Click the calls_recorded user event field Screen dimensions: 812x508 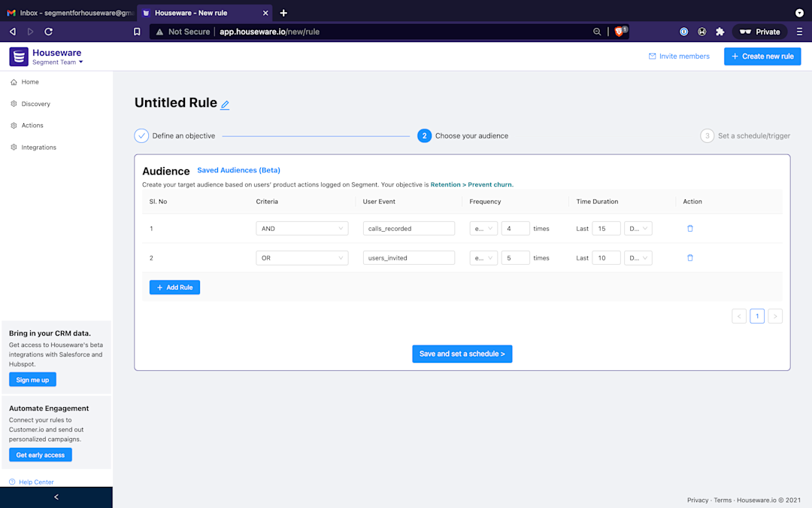408,228
